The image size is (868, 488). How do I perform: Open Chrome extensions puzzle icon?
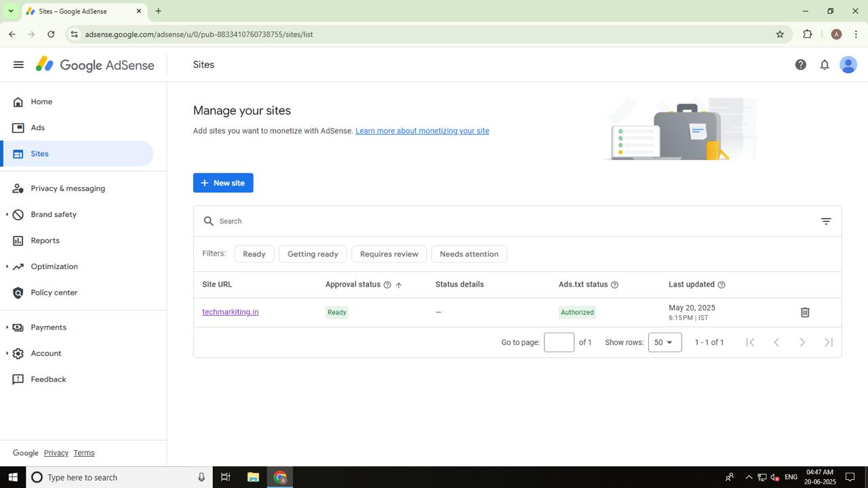pyautogui.click(x=808, y=34)
